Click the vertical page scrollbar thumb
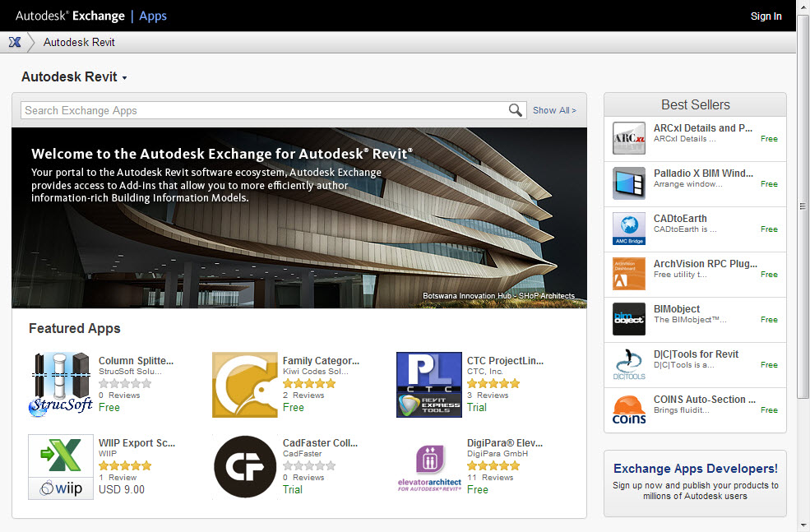Image resolution: width=810 pixels, height=532 pixels. tap(803, 206)
